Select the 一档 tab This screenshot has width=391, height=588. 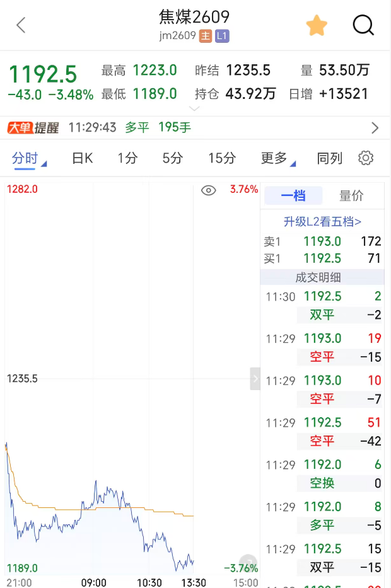point(293,195)
